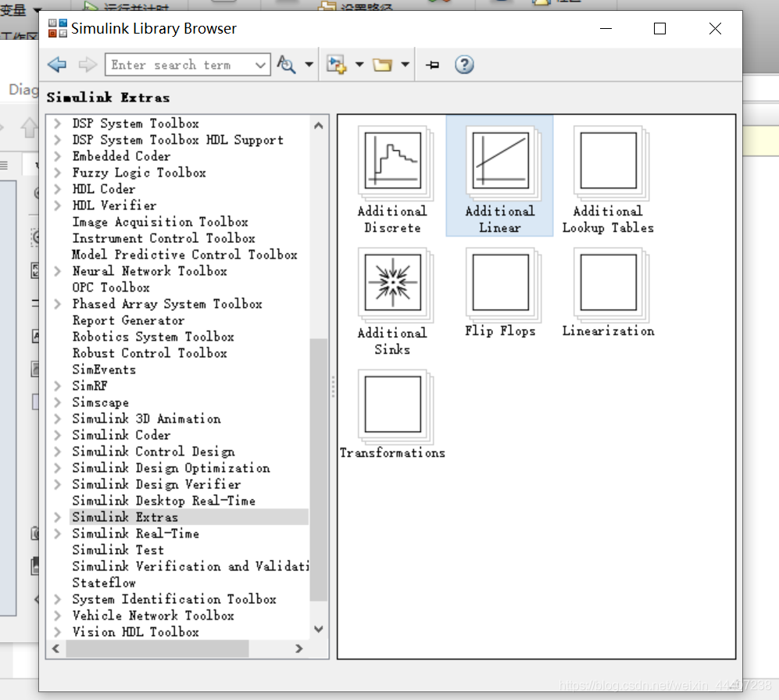This screenshot has height=700, width=779.
Task: Click tree vertical scrollbar up arrow
Action: pyautogui.click(x=319, y=125)
